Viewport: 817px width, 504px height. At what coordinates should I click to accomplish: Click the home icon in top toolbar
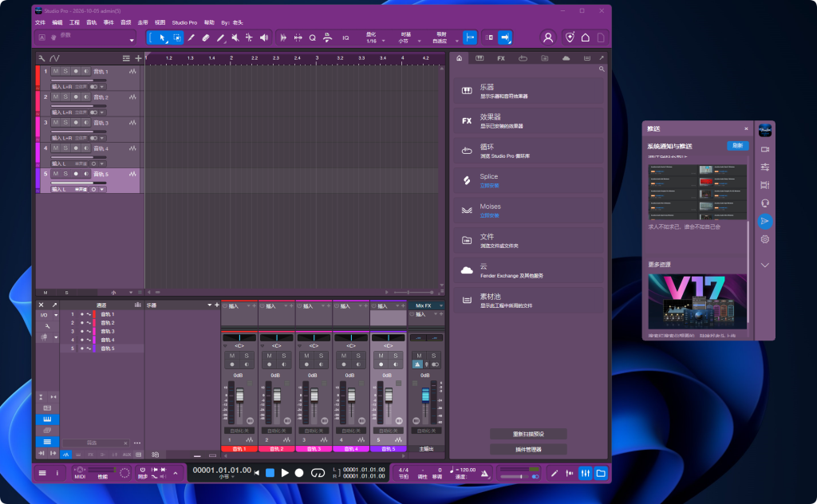[x=585, y=37]
